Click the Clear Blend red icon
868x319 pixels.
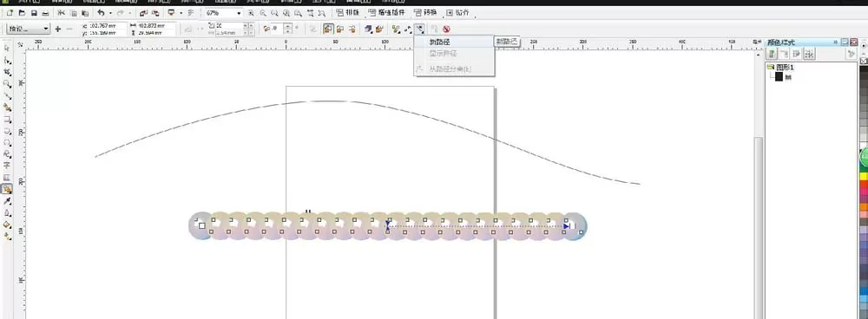[446, 29]
